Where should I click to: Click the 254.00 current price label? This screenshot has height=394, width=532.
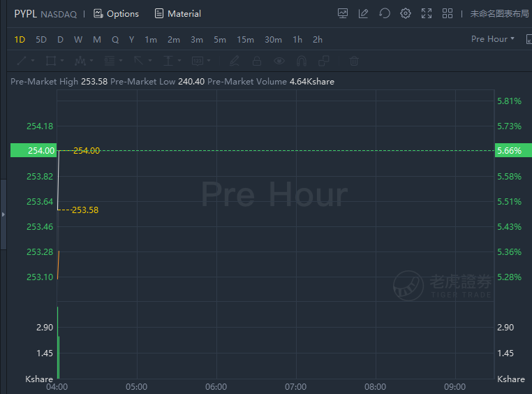coord(34,150)
